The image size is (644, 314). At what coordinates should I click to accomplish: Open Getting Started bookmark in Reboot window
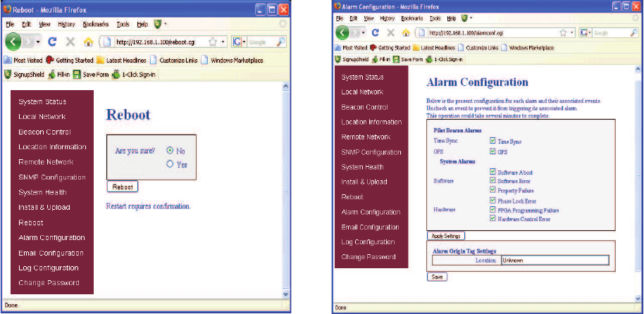coord(70,60)
